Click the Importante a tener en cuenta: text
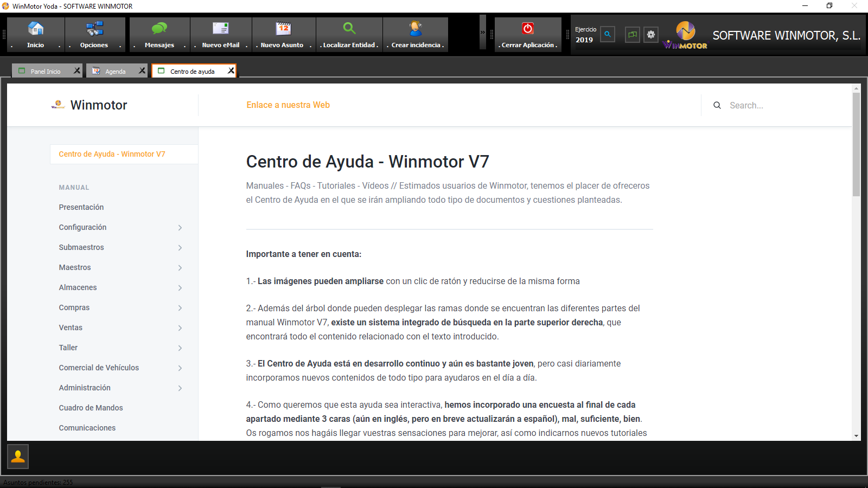 (x=304, y=254)
